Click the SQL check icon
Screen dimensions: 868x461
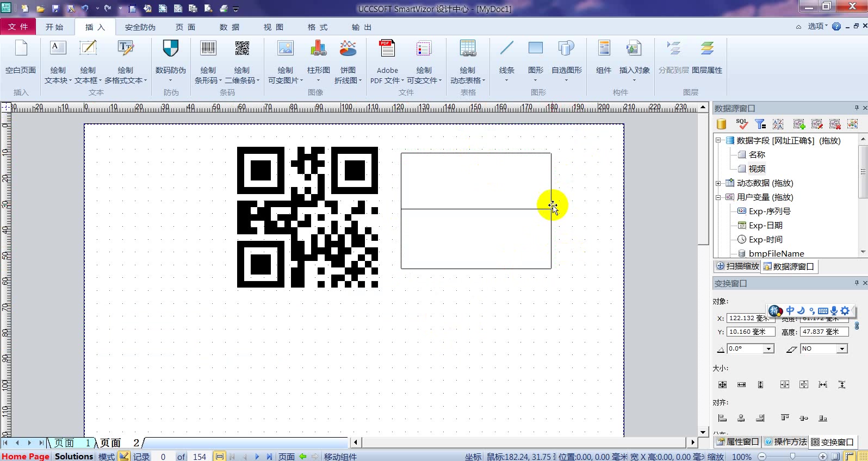(742, 124)
